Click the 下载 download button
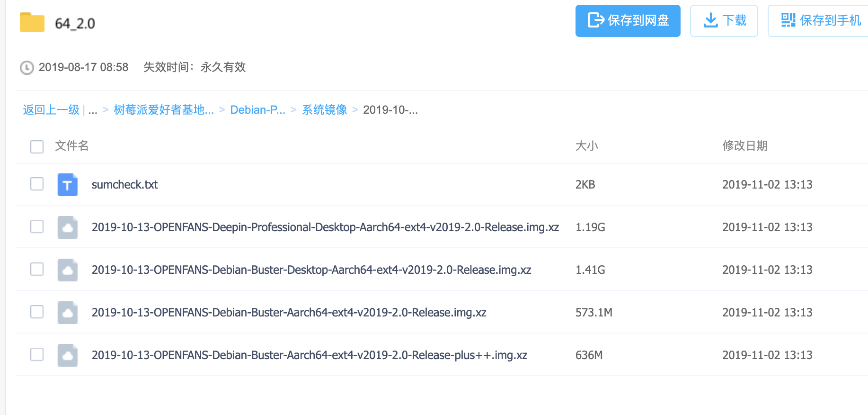This screenshot has width=868, height=415. pos(724,21)
